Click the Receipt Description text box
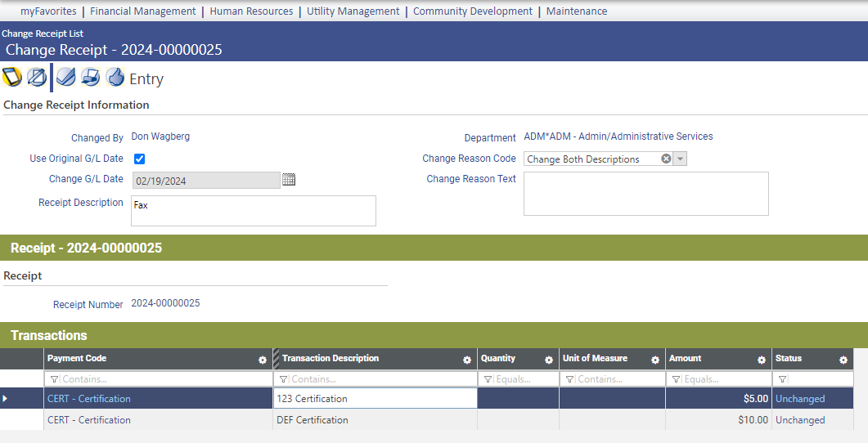868x443 pixels. click(x=254, y=211)
